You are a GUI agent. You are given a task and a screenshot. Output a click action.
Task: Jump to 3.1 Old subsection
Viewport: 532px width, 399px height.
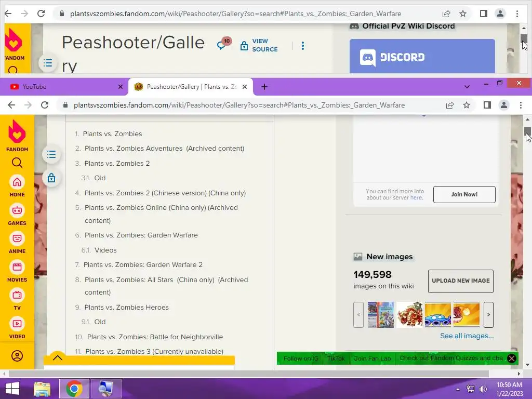click(100, 178)
